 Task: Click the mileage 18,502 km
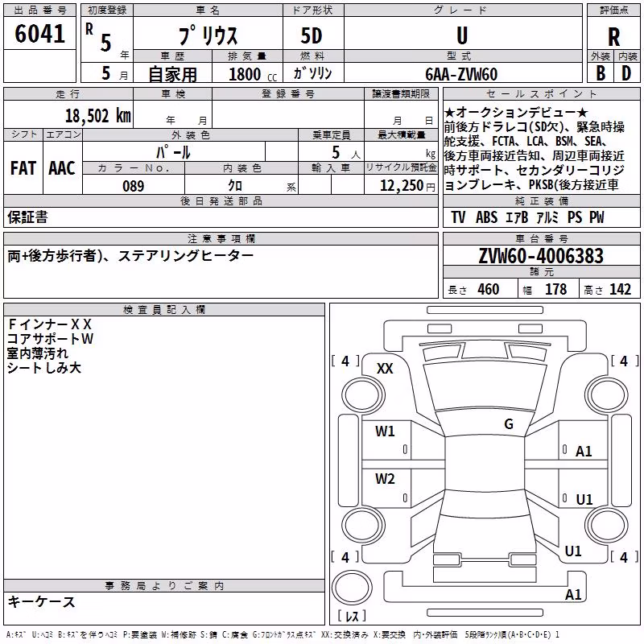click(98, 116)
